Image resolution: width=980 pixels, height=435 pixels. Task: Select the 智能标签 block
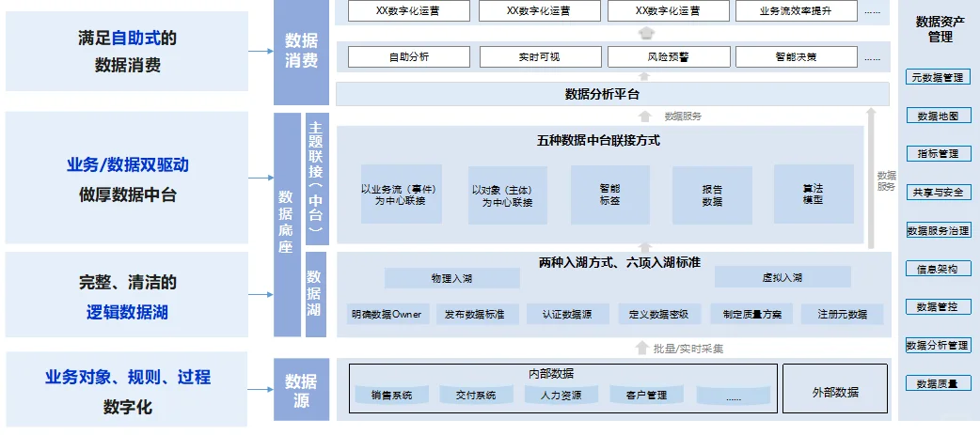click(x=610, y=194)
